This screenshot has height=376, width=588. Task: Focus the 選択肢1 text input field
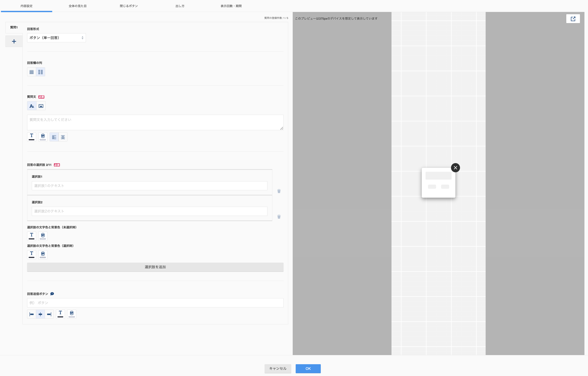click(150, 186)
